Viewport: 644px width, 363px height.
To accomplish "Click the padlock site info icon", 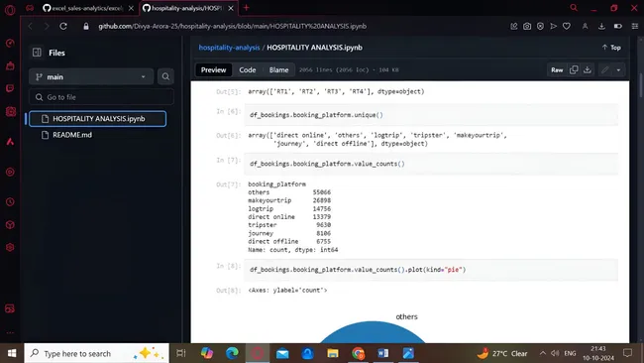I will 86,26.
